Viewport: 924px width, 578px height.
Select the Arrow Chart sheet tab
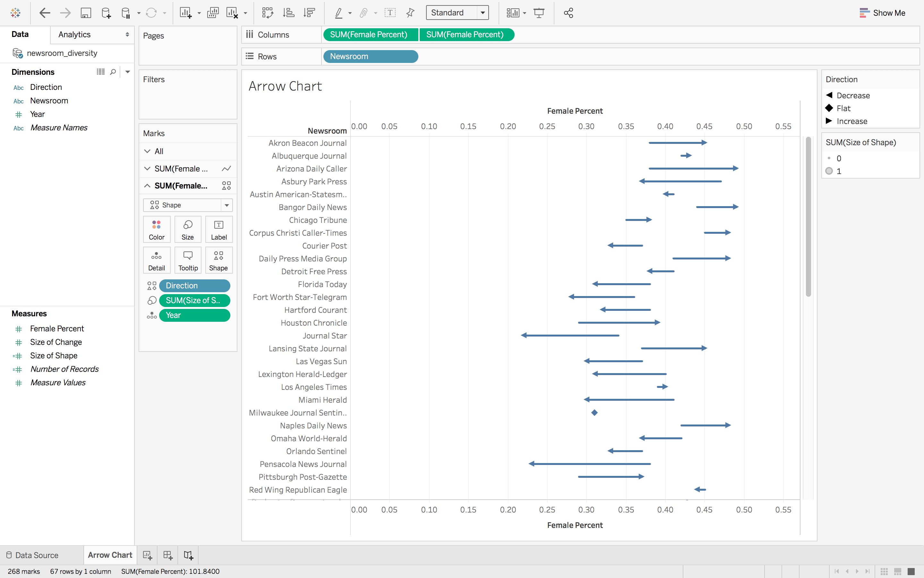[x=110, y=555]
